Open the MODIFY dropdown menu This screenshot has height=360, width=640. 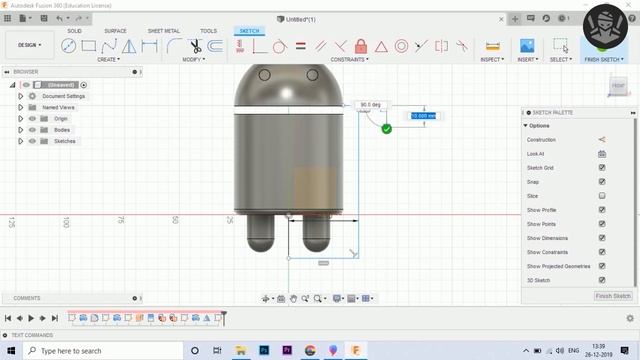pos(194,60)
